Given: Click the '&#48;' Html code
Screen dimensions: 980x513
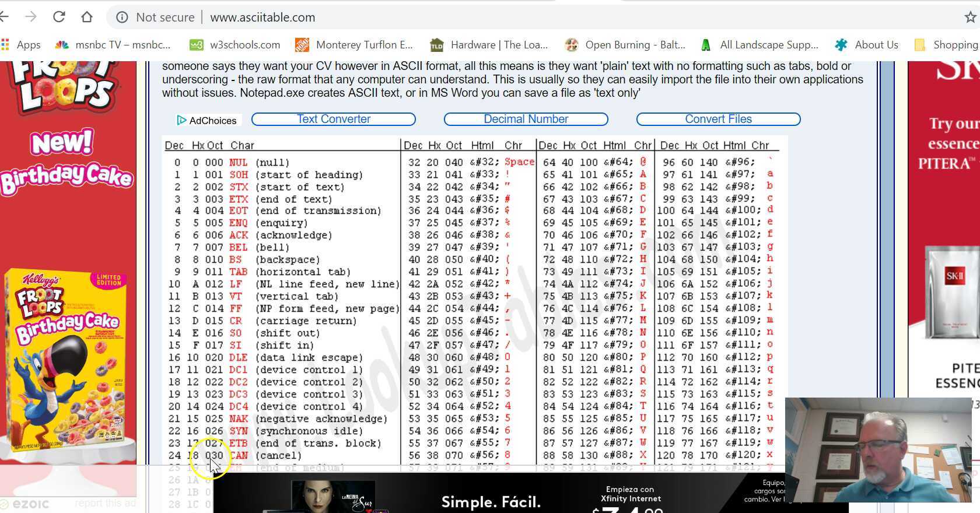Looking at the screenshot, I should (x=485, y=357).
